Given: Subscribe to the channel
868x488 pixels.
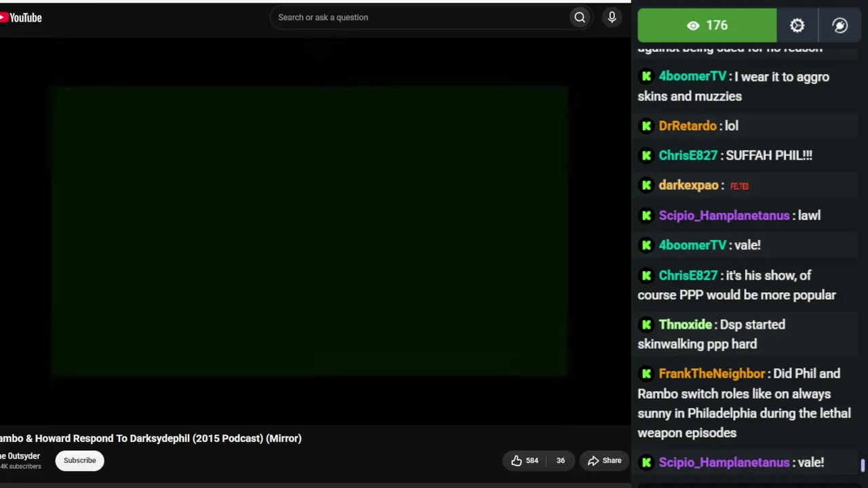Looking at the screenshot, I should 79,461.
